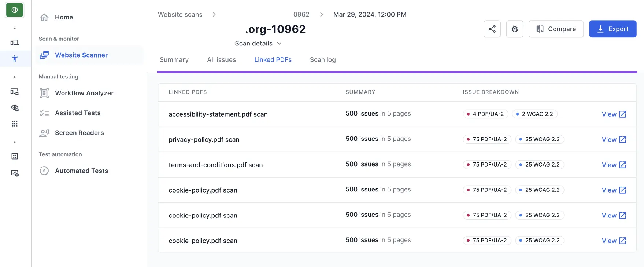Click the LINKED PDFS column header
644x267 pixels.
(188, 92)
